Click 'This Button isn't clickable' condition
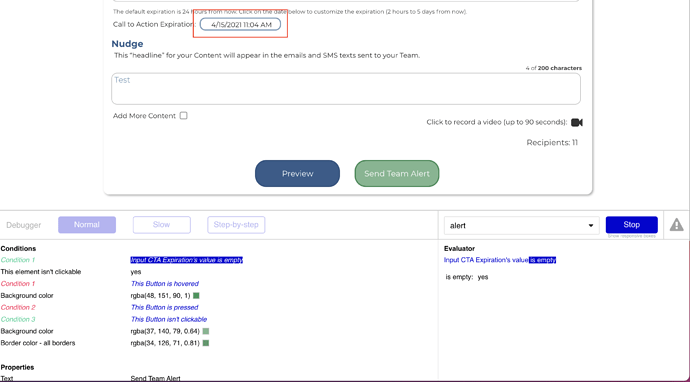Image resolution: width=690 pixels, height=382 pixels. tap(169, 320)
